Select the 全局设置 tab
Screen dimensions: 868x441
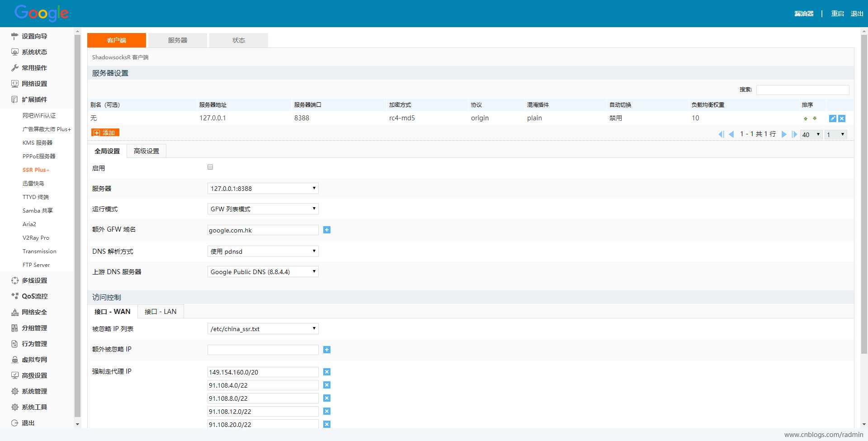(107, 151)
